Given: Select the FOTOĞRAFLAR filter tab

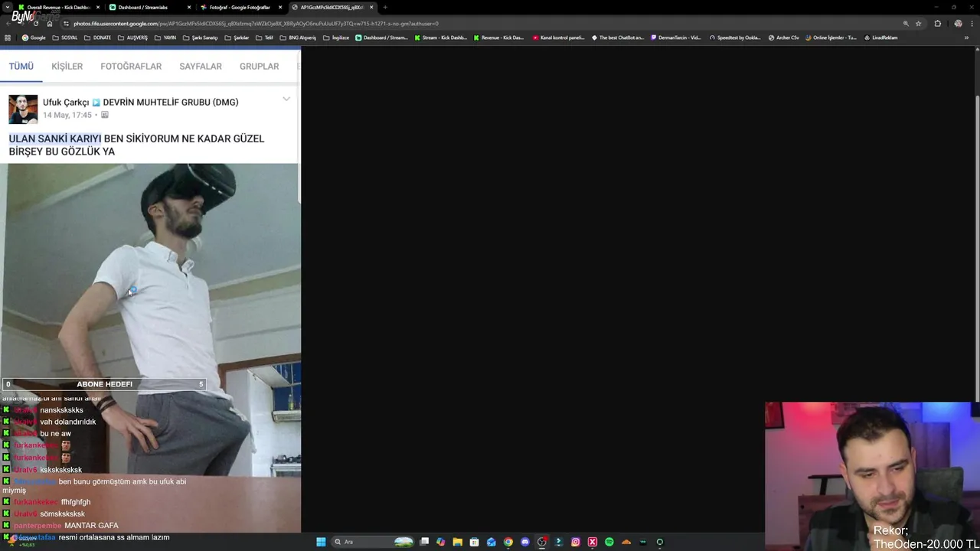Looking at the screenshot, I should [131, 67].
